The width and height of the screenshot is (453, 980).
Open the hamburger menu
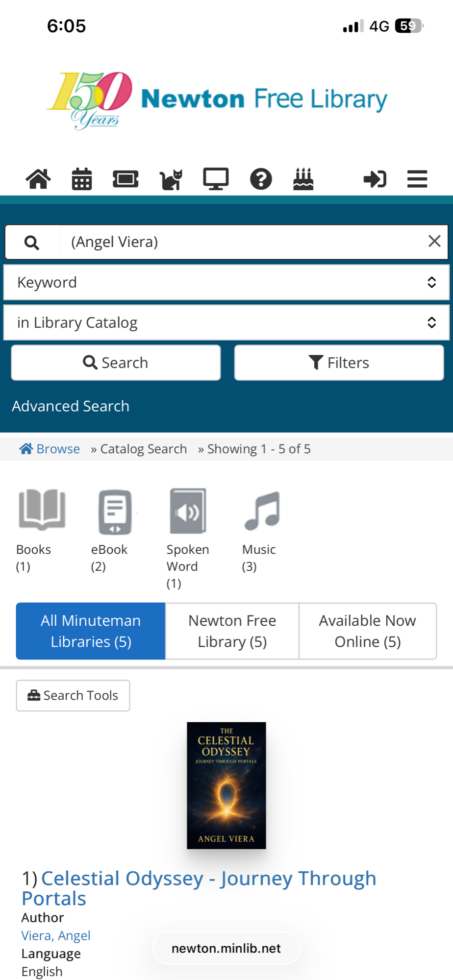[417, 179]
